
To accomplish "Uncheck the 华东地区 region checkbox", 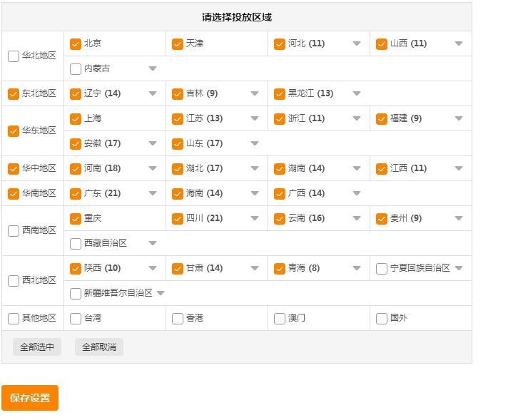I will [14, 131].
